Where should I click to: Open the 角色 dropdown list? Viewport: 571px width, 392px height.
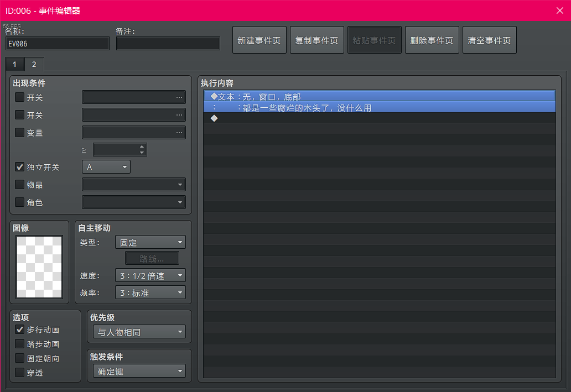(x=134, y=202)
